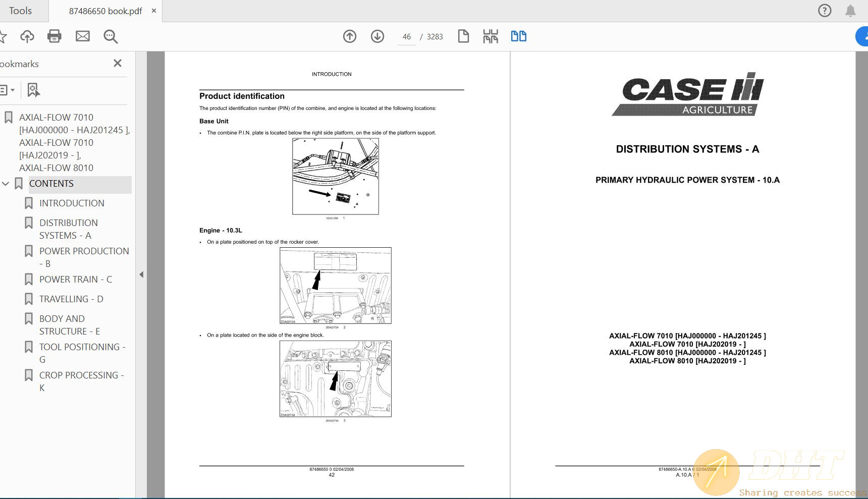
Task: Click bookmark icon beside INTRODUCTION
Action: 29,203
